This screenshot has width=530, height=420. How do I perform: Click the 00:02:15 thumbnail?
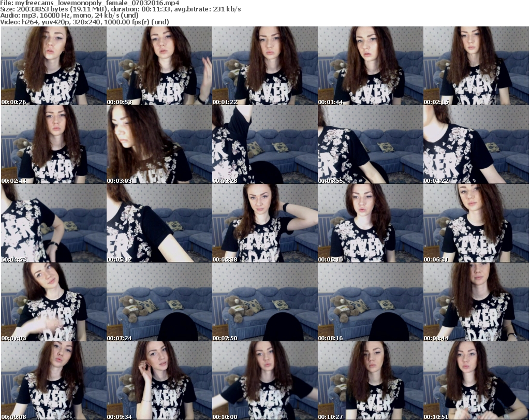476,66
